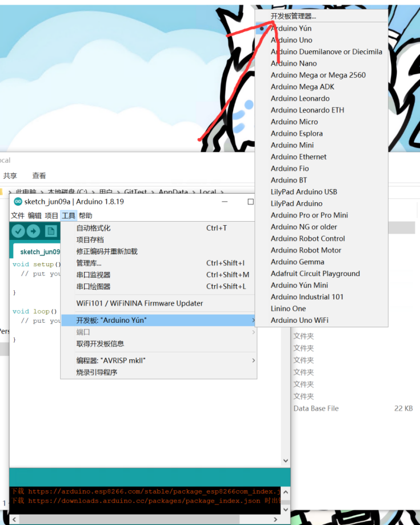Choose Arduino Micro board
The width and height of the screenshot is (420, 525).
click(322, 122)
